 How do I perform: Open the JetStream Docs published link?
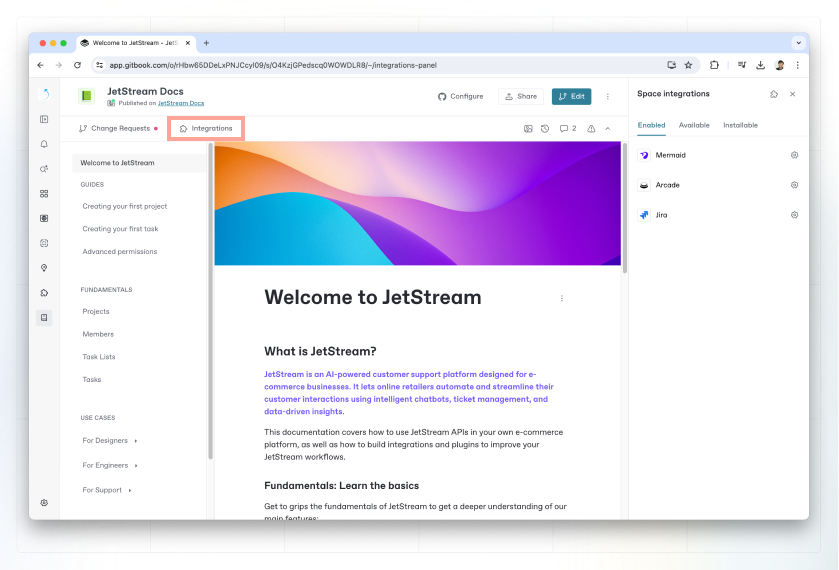coord(184,103)
